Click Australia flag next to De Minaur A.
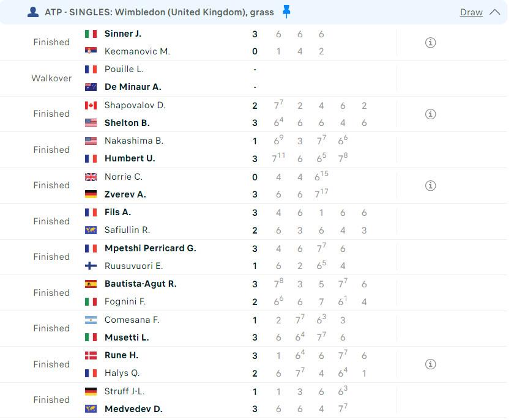 point(91,87)
